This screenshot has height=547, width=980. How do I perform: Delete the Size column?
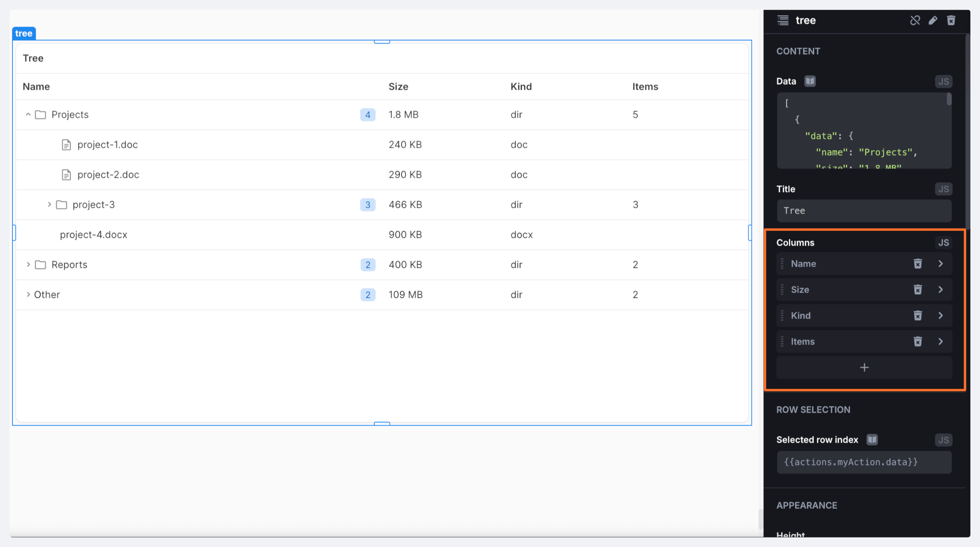click(918, 290)
